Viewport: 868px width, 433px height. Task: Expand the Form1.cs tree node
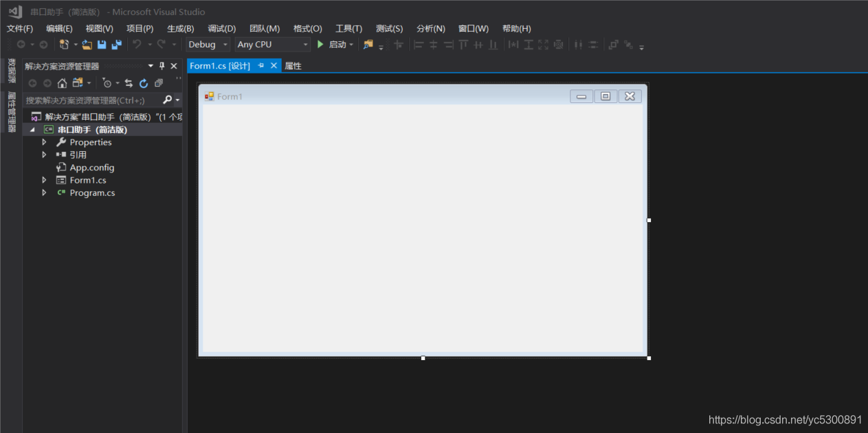point(44,180)
